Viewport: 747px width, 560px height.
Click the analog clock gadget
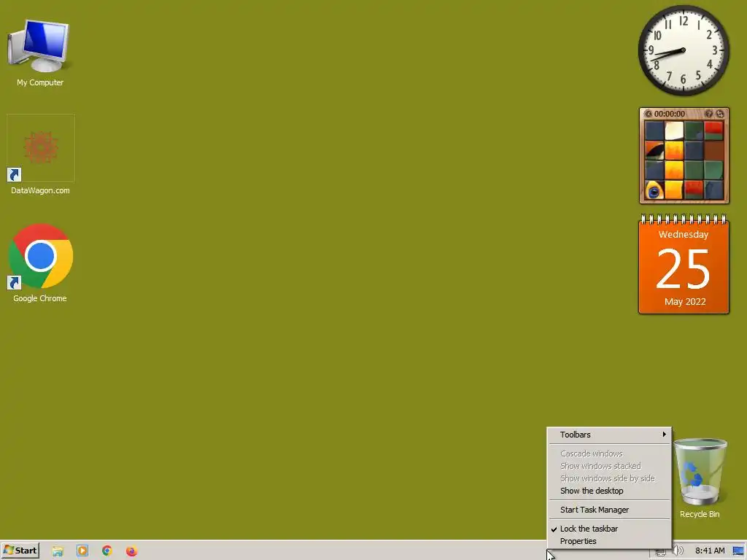pyautogui.click(x=684, y=50)
